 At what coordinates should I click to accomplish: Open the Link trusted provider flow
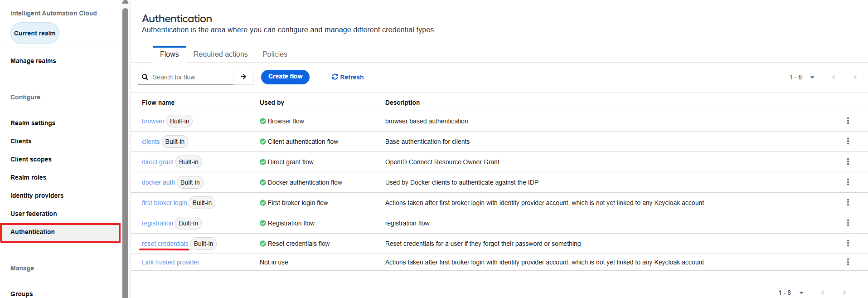[x=170, y=262]
